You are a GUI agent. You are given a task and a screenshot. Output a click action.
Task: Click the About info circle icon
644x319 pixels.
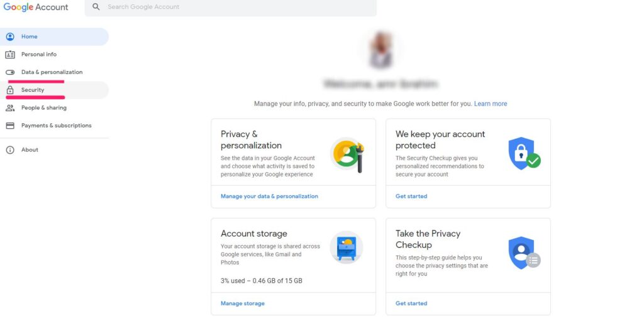click(9, 149)
